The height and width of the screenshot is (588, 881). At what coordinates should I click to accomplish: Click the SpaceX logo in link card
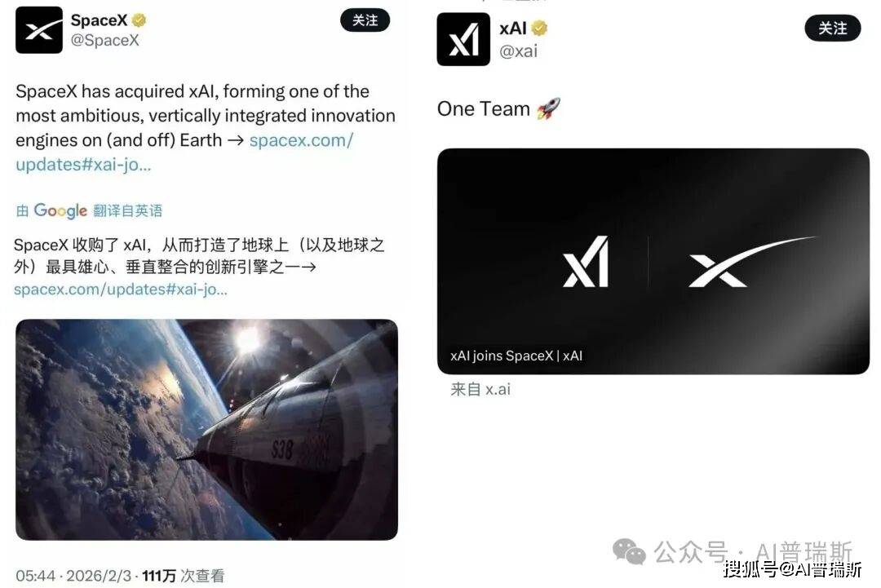(752, 262)
